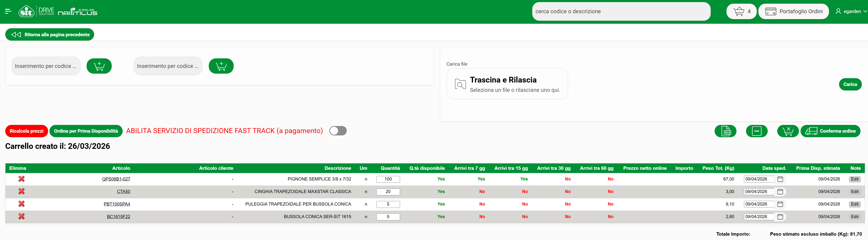Open date picker for the PBT100SPA4 row
The height and width of the screenshot is (240, 868).
(x=780, y=204)
